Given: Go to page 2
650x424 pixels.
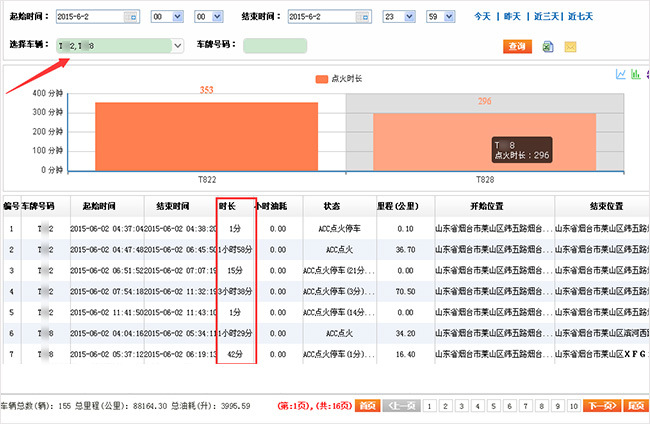Looking at the screenshot, I should coord(445,406).
